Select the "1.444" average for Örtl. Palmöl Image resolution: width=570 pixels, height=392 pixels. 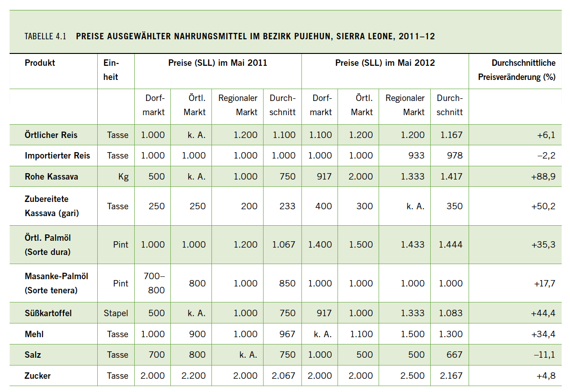pos(451,244)
